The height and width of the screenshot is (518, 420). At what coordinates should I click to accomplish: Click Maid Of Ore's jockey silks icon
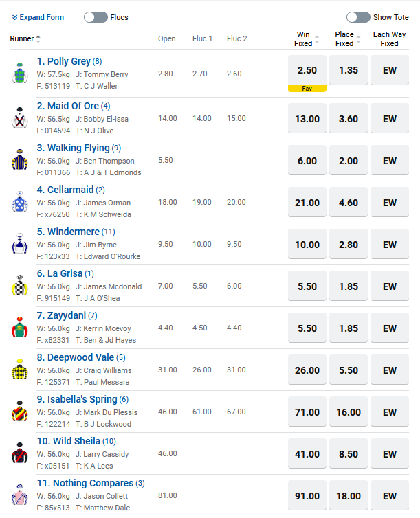(19, 118)
